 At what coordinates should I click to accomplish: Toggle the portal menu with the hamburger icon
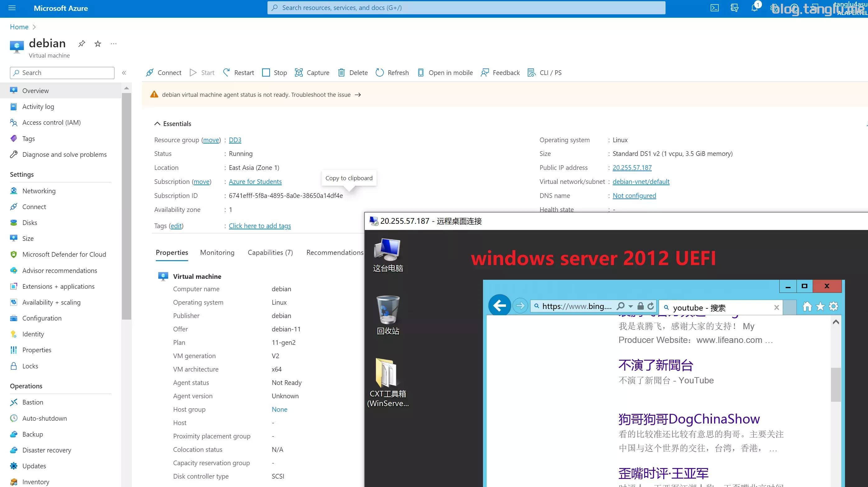pyautogui.click(x=12, y=8)
